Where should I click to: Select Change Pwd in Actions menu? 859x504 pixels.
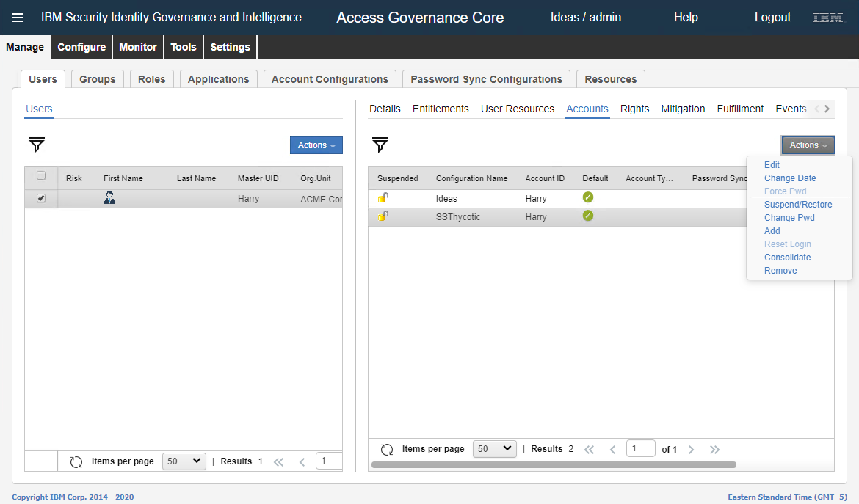click(x=789, y=217)
